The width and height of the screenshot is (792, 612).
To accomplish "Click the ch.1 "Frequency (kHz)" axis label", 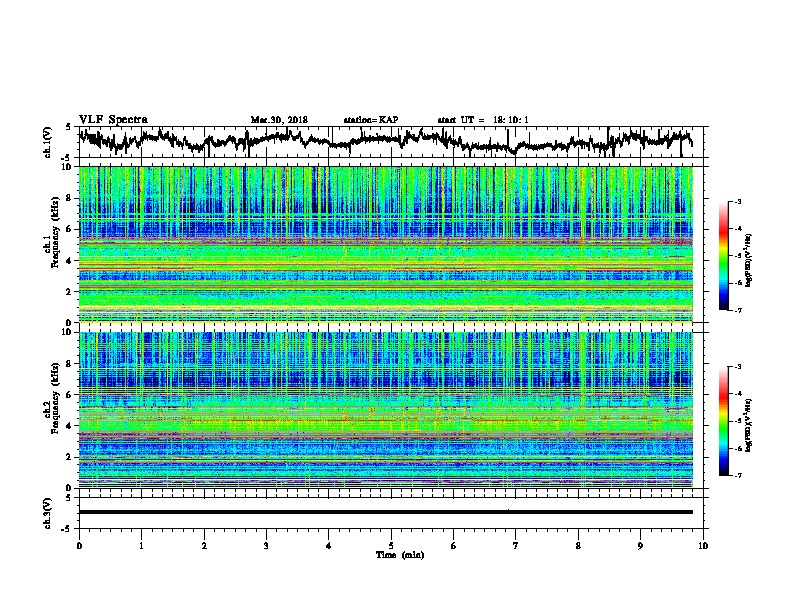I will click(54, 233).
